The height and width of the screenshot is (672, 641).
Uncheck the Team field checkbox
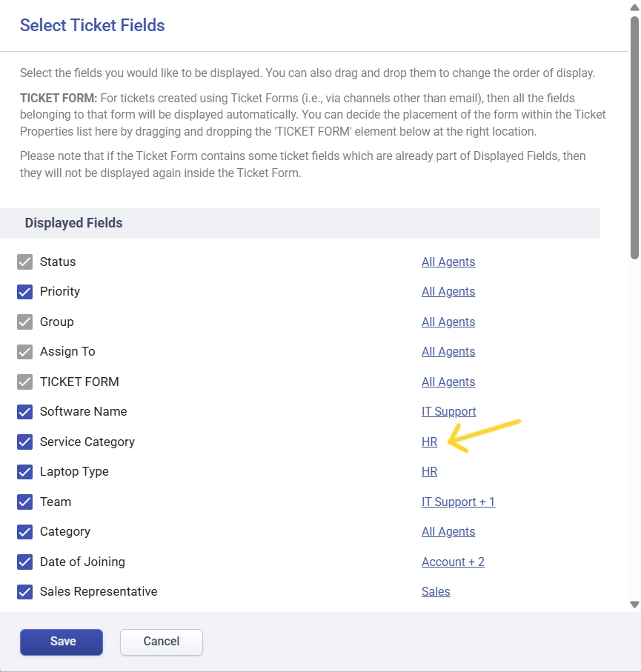click(x=25, y=502)
